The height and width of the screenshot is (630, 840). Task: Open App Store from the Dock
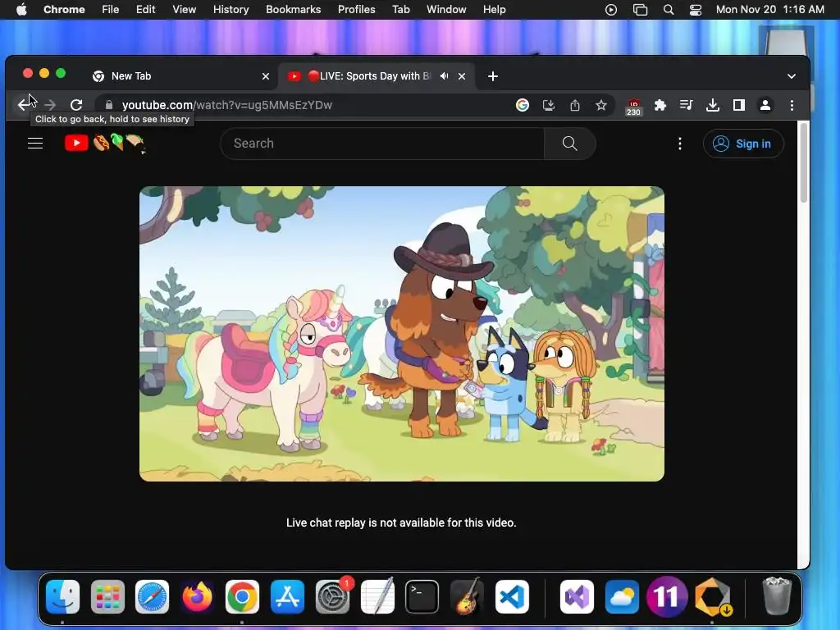point(287,597)
